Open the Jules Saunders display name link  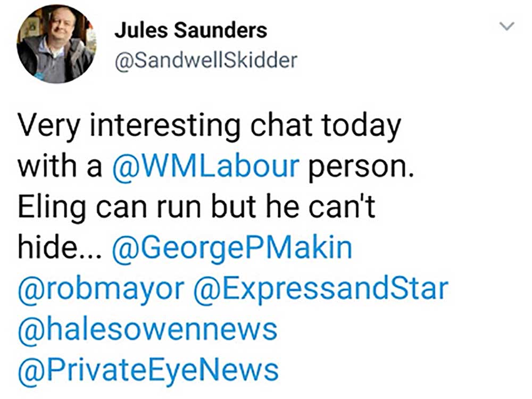point(190,31)
